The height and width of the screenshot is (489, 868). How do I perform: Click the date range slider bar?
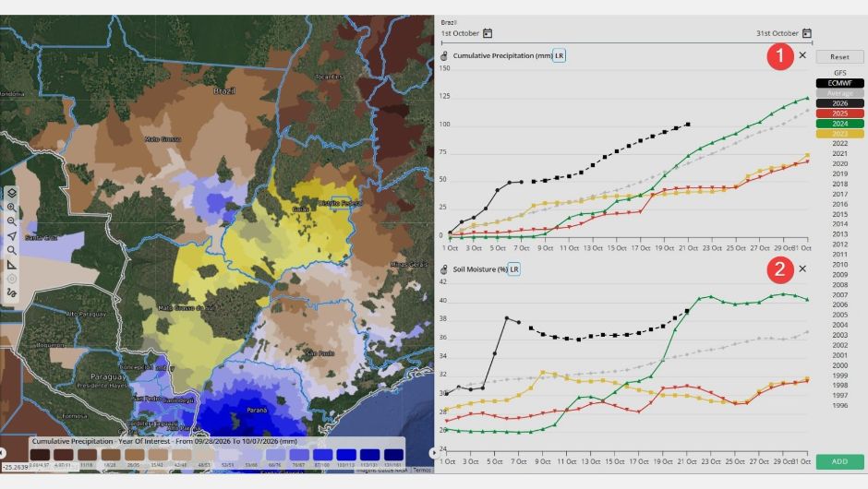point(627,42)
